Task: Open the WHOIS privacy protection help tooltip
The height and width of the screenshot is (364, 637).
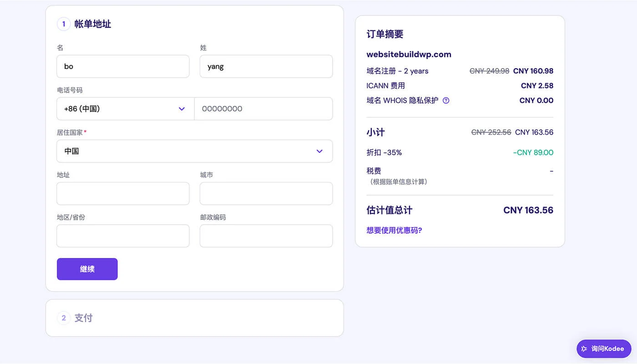Action: pos(446,100)
